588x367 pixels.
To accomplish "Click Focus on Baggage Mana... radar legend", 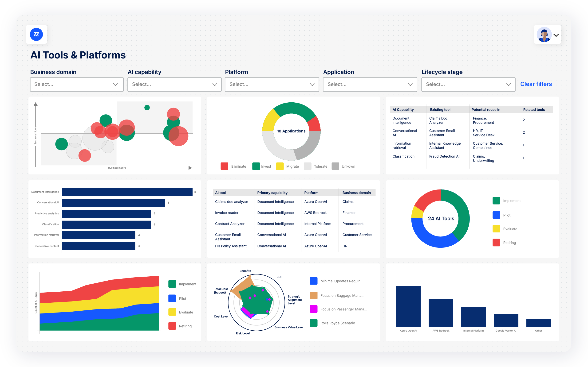I will click(x=337, y=295).
